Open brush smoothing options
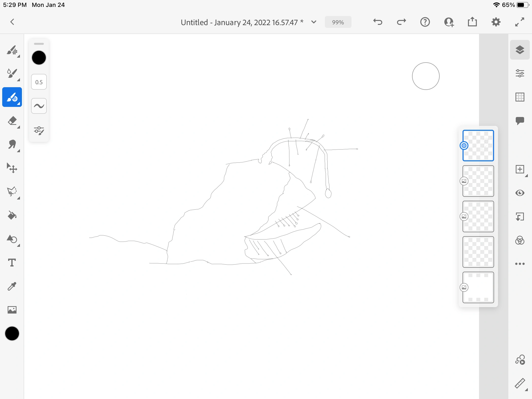Image resolution: width=532 pixels, height=399 pixels. tap(39, 106)
